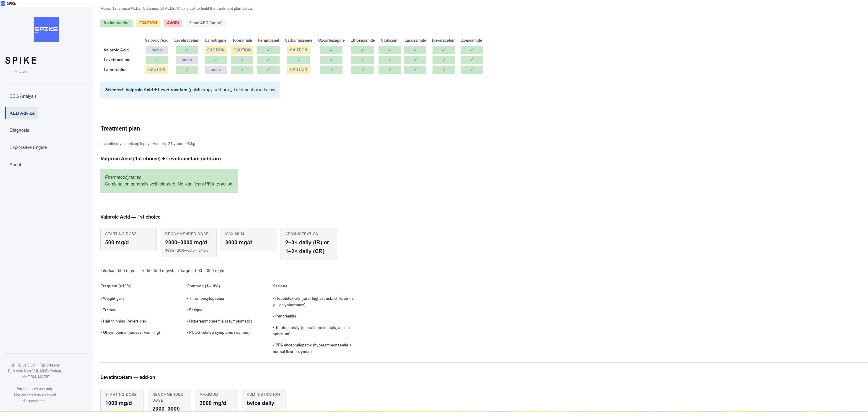Select Valproic Acid with Perampanel cell
The image size is (868, 412).
(268, 50)
